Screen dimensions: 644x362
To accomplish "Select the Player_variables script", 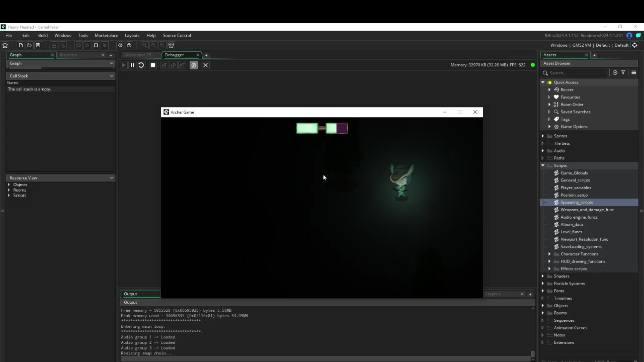I will point(576,188).
